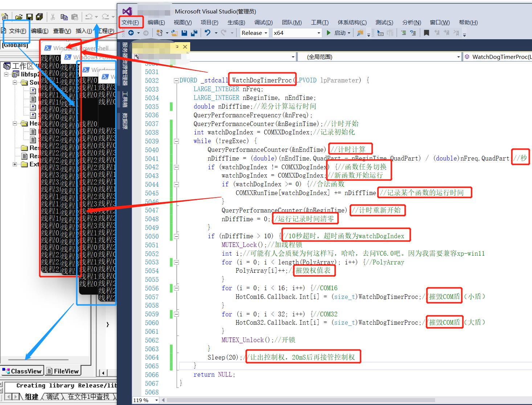532x405 pixels.
Task: Close the pinned document tab with X
Action: [x=185, y=47]
